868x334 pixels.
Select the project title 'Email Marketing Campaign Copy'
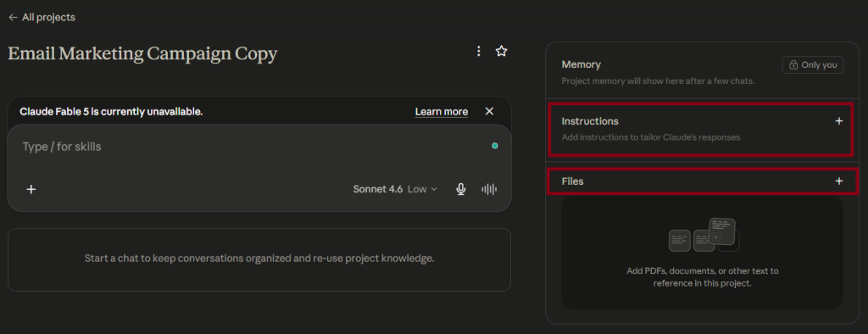(x=142, y=53)
